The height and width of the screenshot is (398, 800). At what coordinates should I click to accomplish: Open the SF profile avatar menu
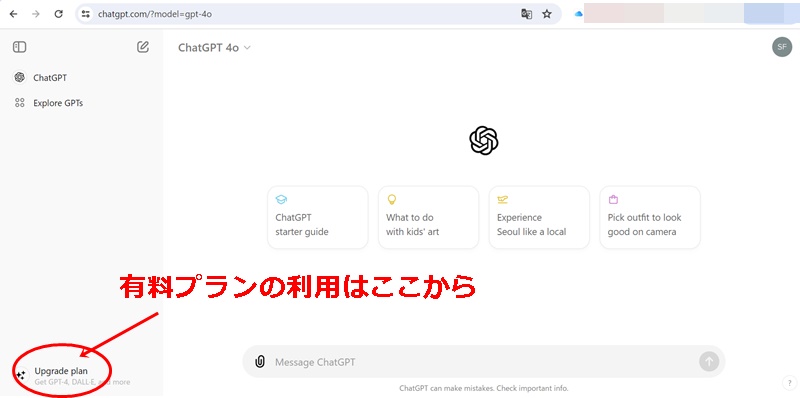point(782,47)
